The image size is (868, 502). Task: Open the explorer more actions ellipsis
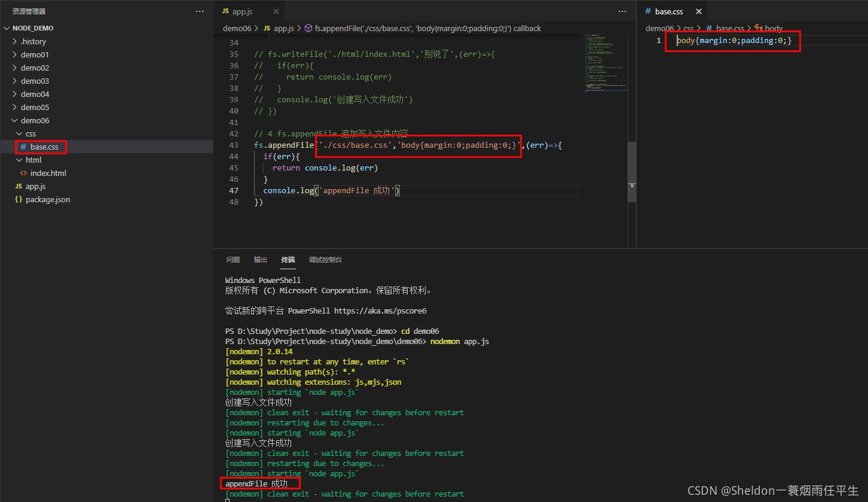pyautogui.click(x=200, y=11)
